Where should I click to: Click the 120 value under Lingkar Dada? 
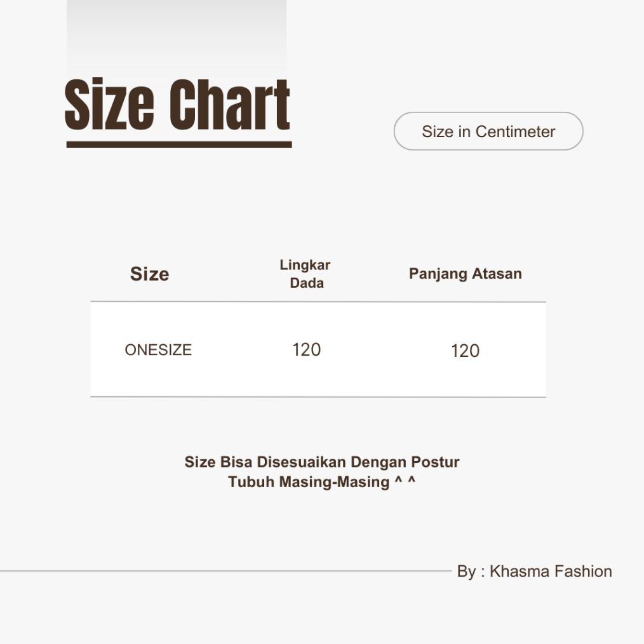306,350
